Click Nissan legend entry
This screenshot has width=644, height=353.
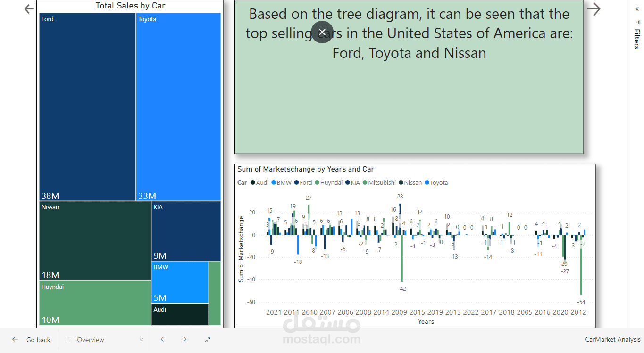410,183
